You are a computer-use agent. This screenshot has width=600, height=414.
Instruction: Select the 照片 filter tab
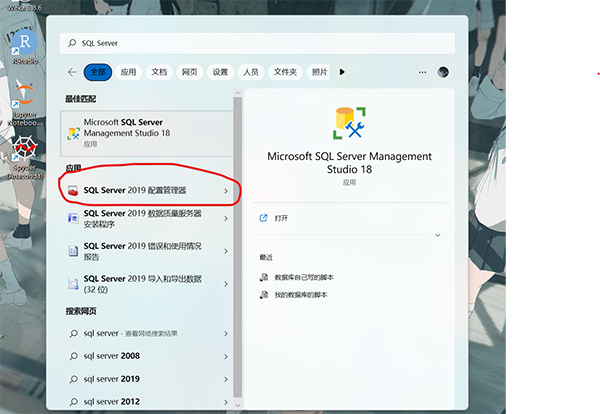[x=318, y=72]
